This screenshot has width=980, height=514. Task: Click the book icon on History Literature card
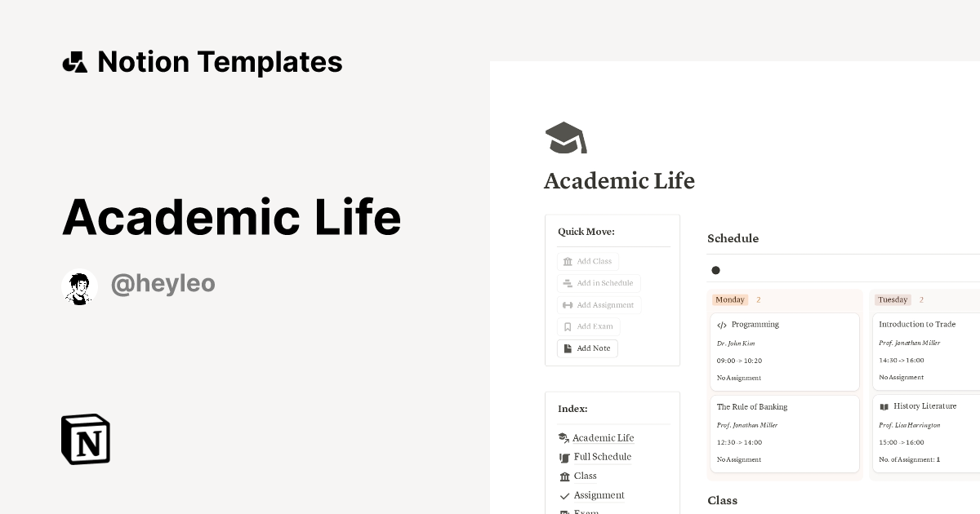tap(884, 405)
